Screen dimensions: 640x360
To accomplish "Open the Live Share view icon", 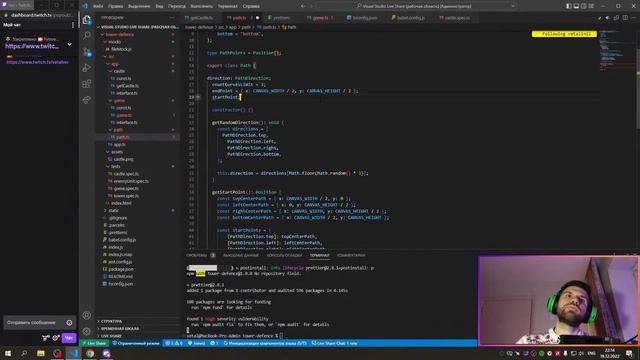I will (87, 100).
